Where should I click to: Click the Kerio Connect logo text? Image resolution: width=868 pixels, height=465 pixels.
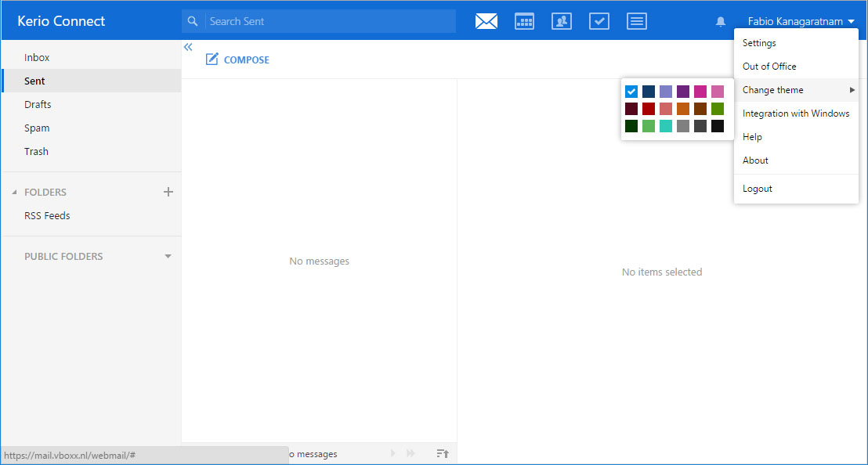tap(61, 21)
